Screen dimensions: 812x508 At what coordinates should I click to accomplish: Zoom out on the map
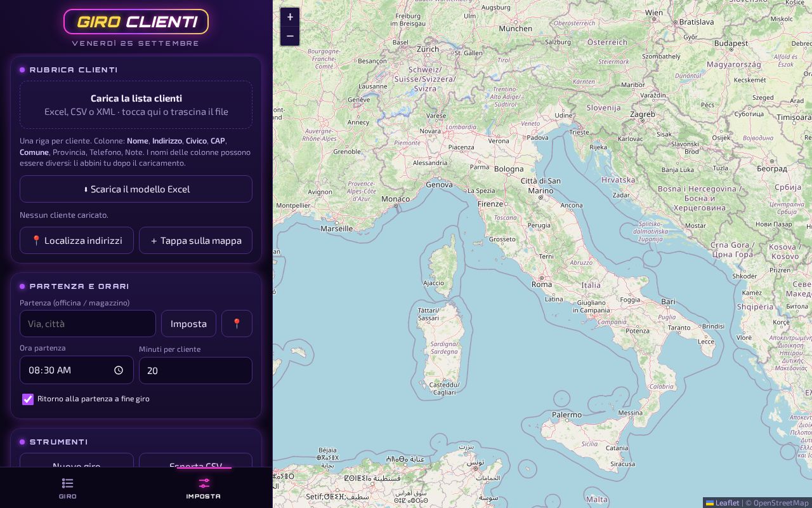coord(290,36)
